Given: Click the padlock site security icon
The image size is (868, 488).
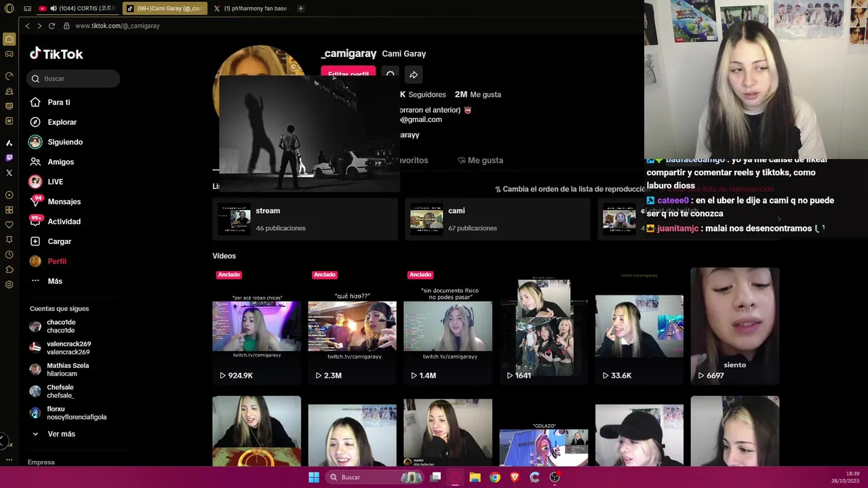Looking at the screenshot, I should [x=66, y=26].
